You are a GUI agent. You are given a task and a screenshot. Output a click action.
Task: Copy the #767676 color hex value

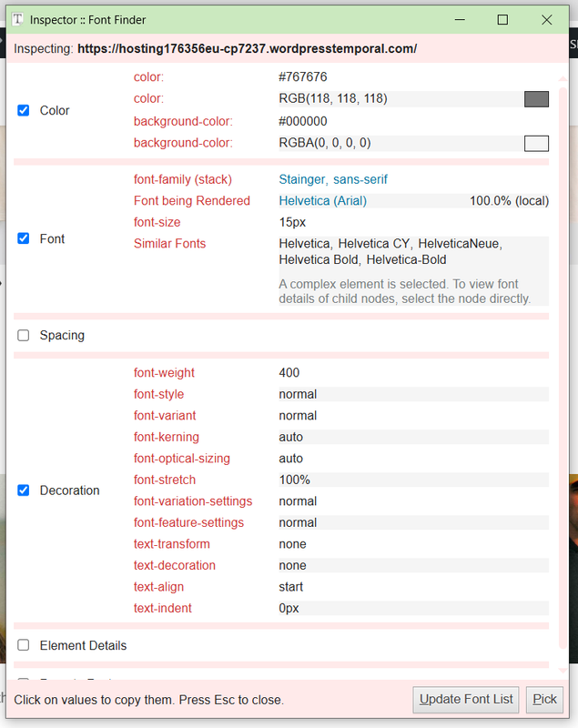point(303,76)
